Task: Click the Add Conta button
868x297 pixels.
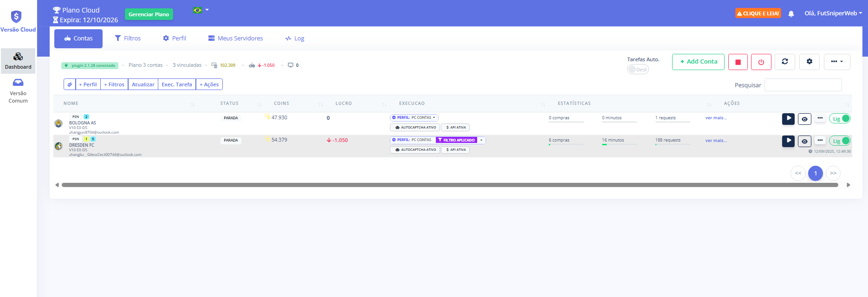Action: pos(698,62)
